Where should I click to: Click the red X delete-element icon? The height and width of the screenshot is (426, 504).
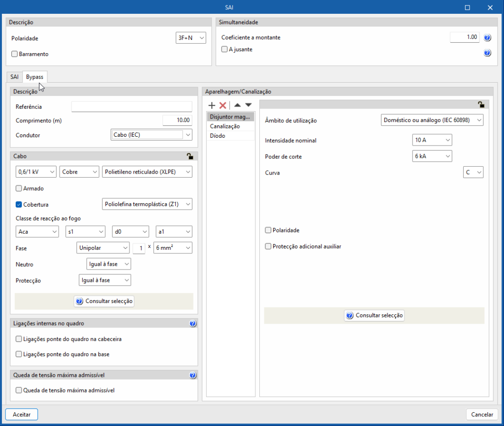pyautogui.click(x=222, y=105)
